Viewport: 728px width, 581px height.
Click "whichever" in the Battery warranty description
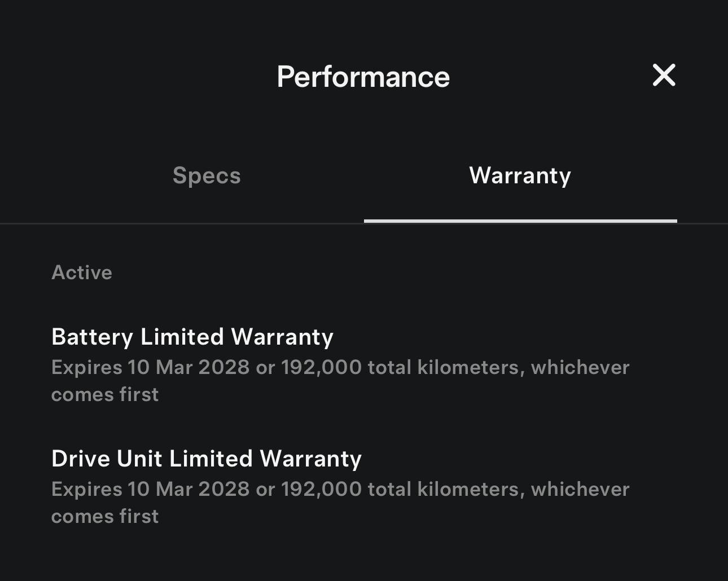click(x=580, y=367)
